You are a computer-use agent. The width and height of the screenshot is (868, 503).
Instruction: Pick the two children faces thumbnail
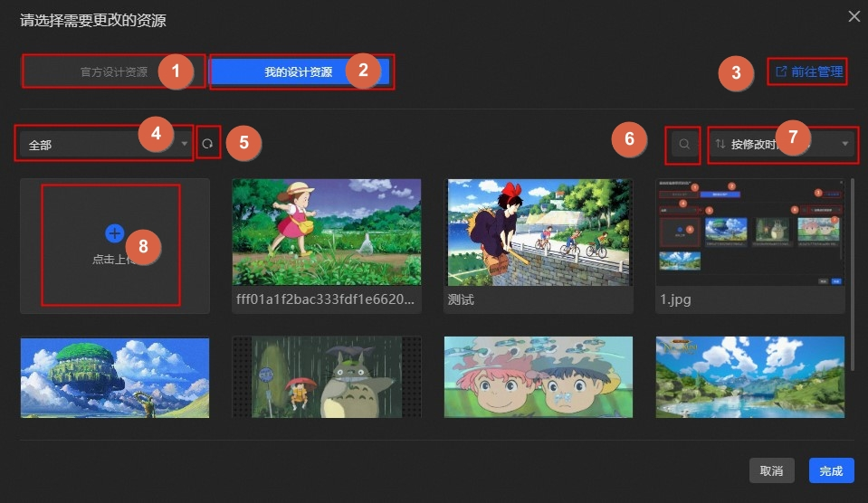(x=538, y=377)
